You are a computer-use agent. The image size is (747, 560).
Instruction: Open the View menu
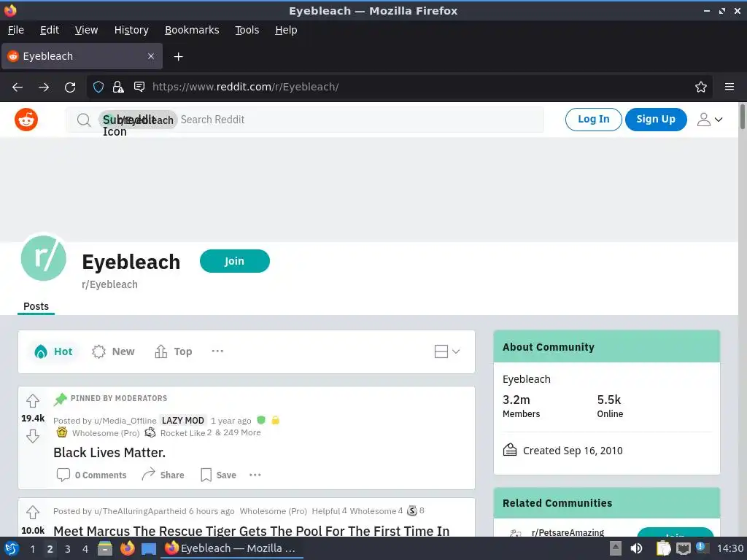86,30
